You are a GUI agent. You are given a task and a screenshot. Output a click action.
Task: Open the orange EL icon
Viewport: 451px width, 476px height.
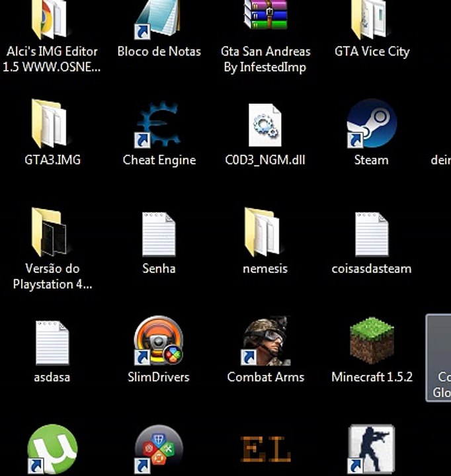pyautogui.click(x=265, y=450)
